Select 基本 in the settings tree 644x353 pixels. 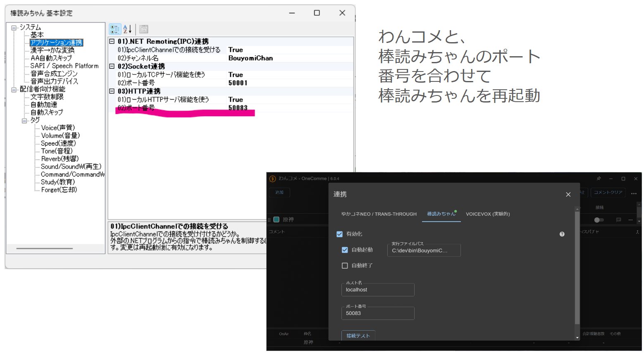point(37,35)
